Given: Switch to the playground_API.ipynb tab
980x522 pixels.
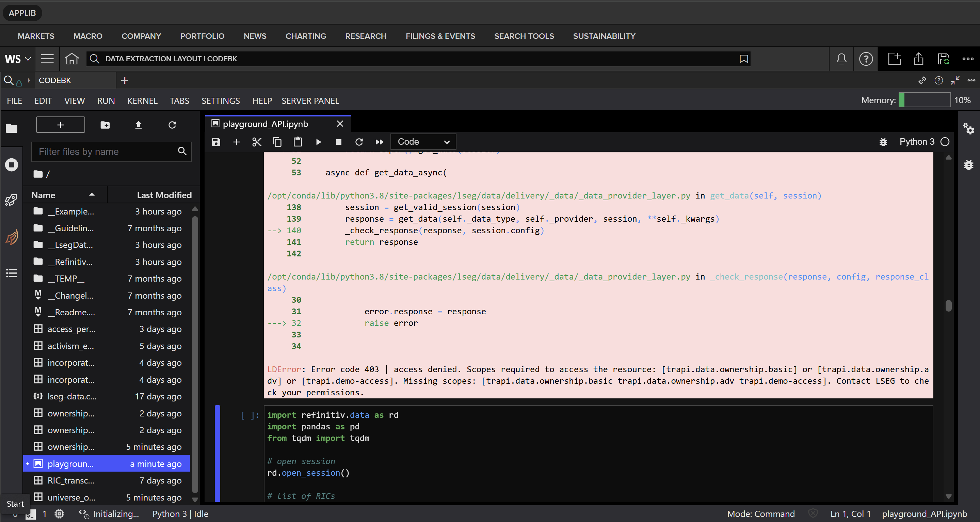Looking at the screenshot, I should [x=265, y=124].
